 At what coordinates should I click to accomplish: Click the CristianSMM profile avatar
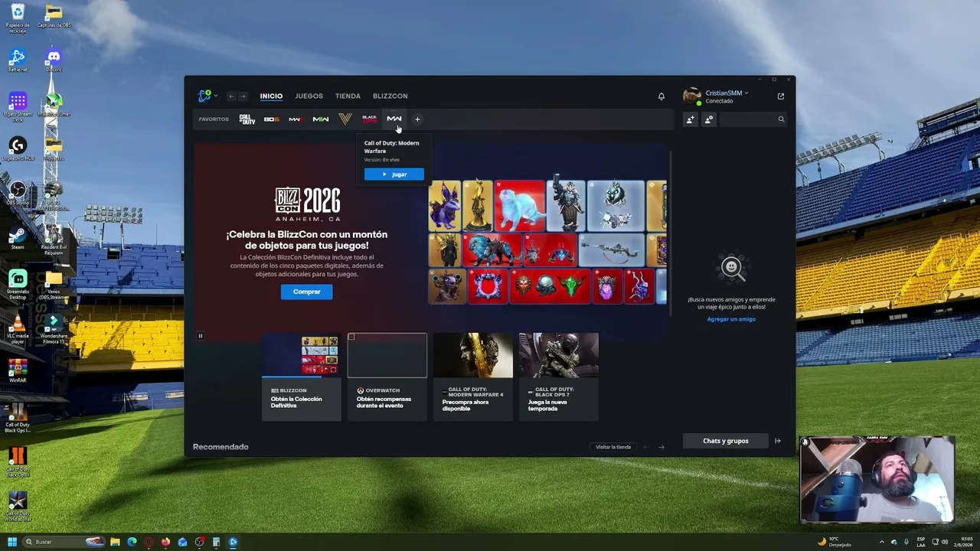(692, 96)
